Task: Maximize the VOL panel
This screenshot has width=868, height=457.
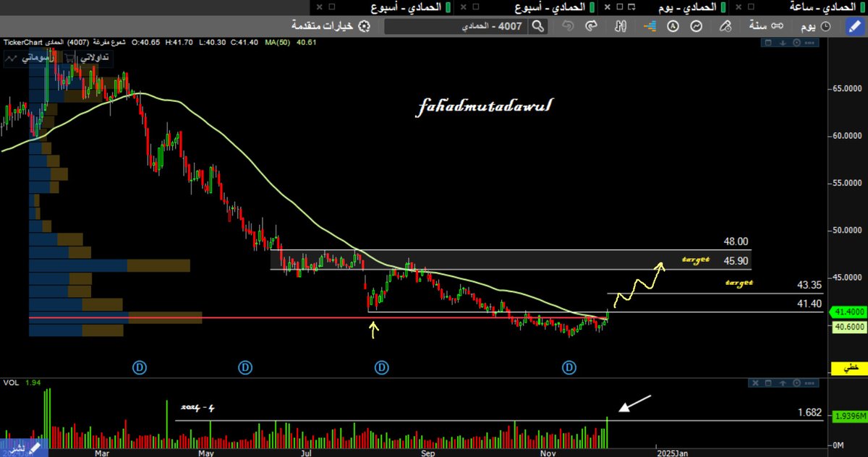Action: pyautogui.click(x=770, y=382)
